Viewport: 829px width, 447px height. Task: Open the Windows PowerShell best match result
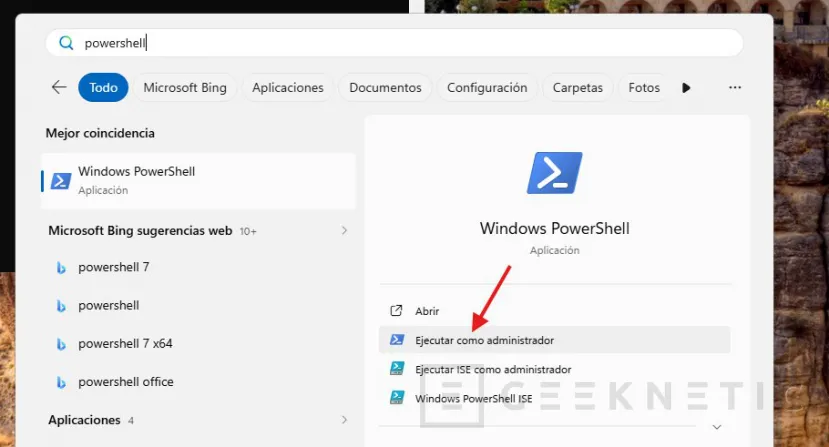(x=198, y=181)
